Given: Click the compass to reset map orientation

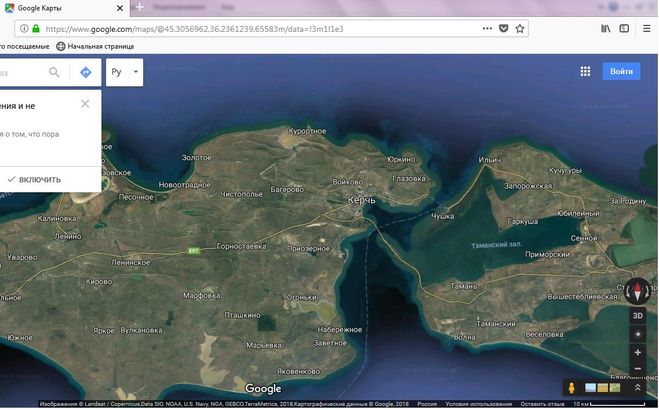Looking at the screenshot, I should click(637, 291).
